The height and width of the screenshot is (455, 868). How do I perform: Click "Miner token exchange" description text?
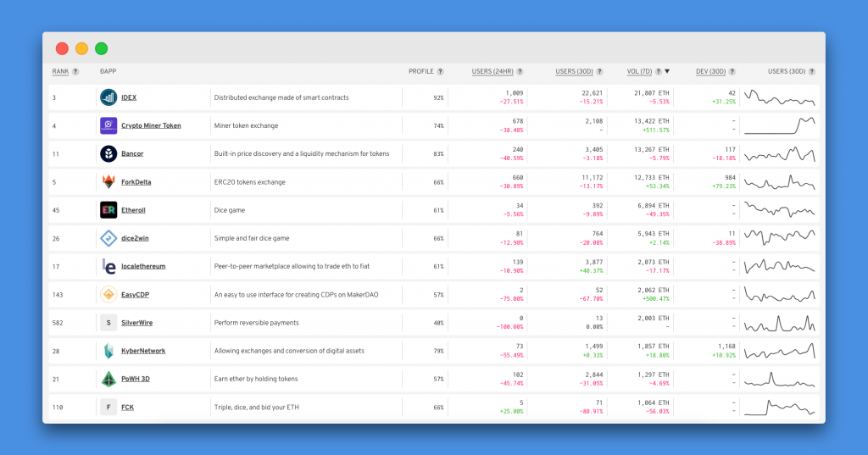click(247, 125)
